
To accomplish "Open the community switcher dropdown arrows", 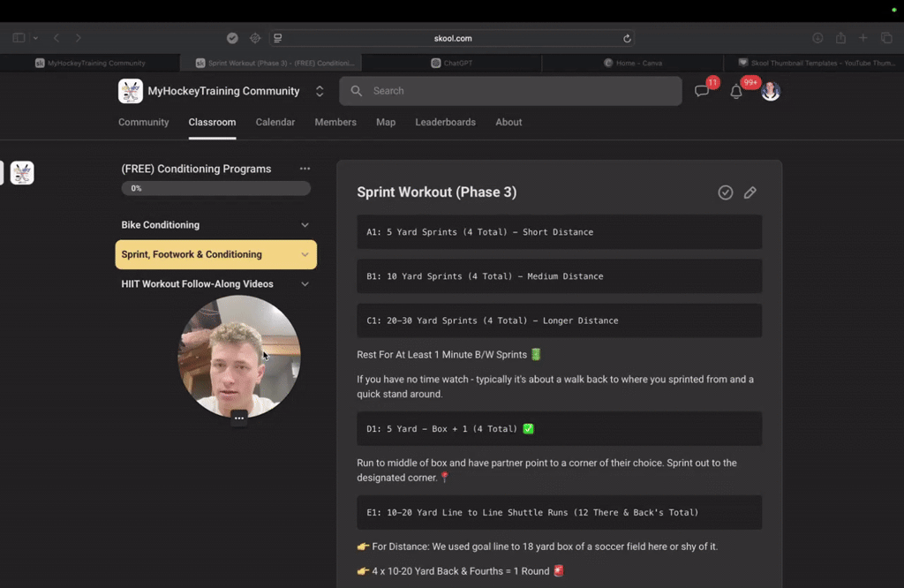I will [320, 91].
